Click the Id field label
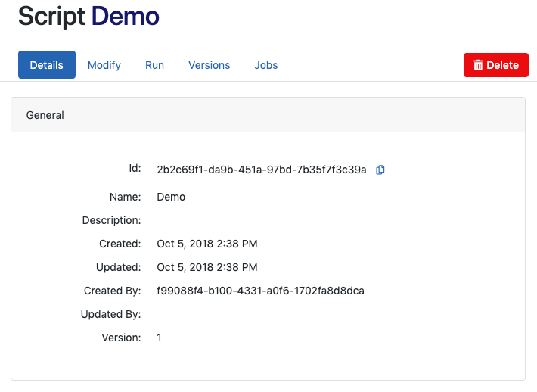This screenshot has width=537, height=392. pyautogui.click(x=135, y=169)
